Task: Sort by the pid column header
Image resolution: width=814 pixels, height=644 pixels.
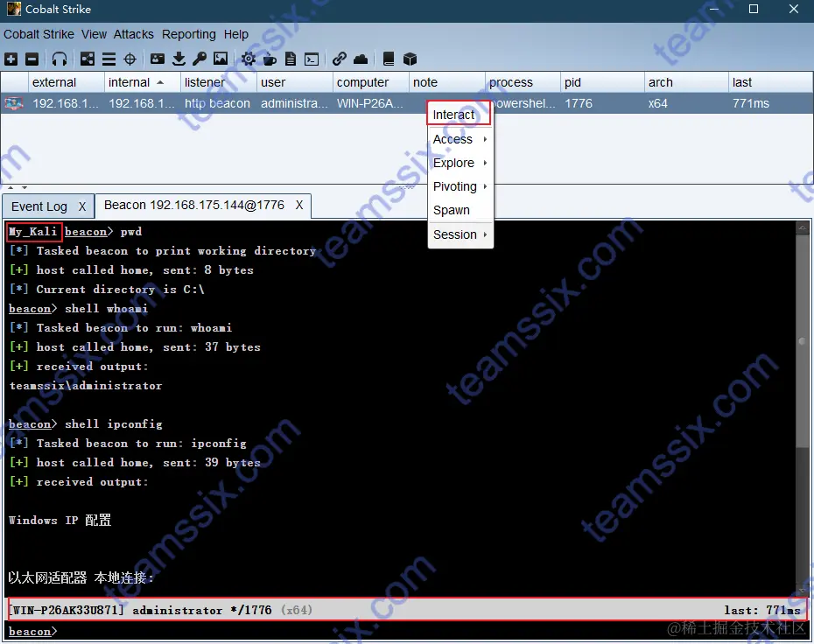Action: coord(601,82)
